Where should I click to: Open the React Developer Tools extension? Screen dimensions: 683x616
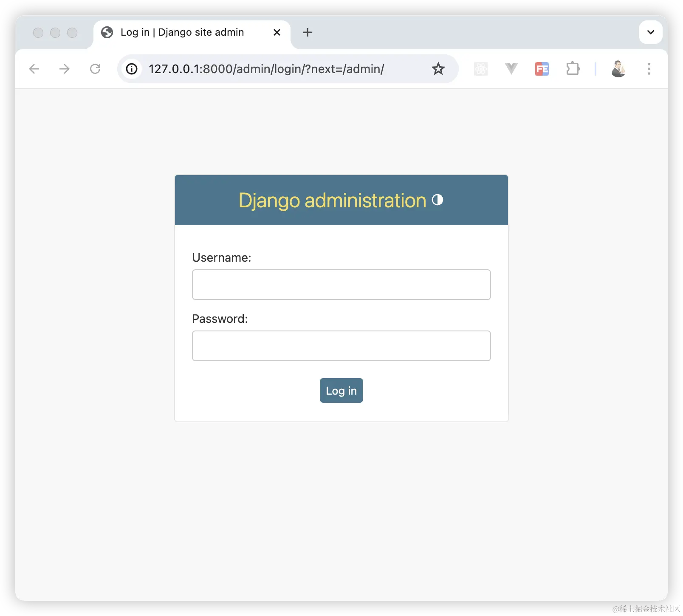(481, 69)
